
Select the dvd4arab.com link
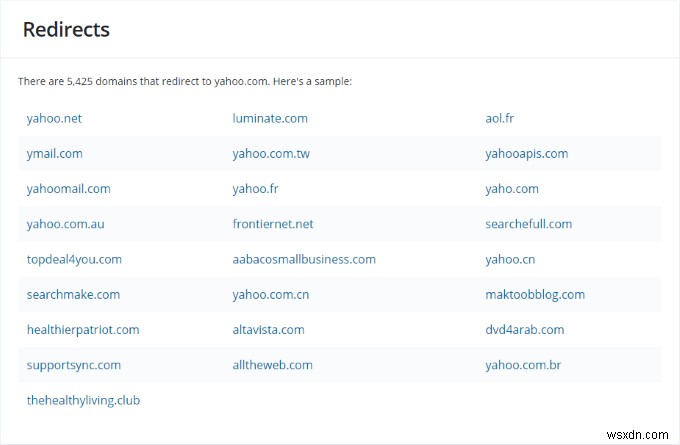point(525,329)
